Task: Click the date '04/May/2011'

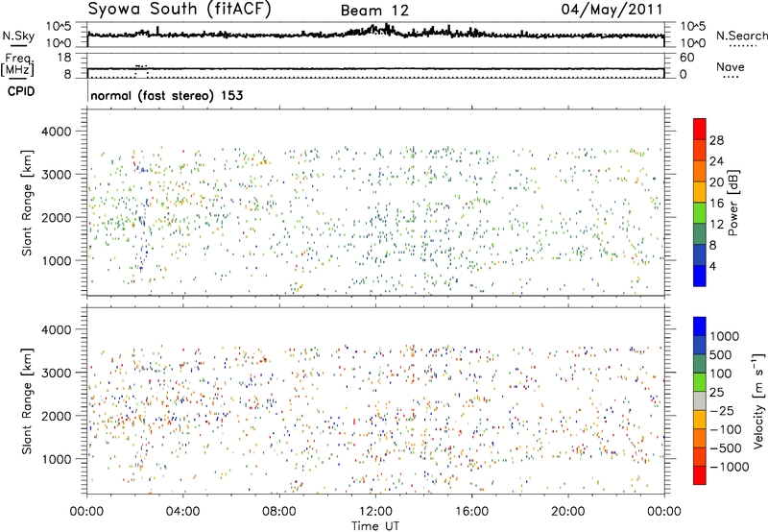Action: [x=612, y=9]
